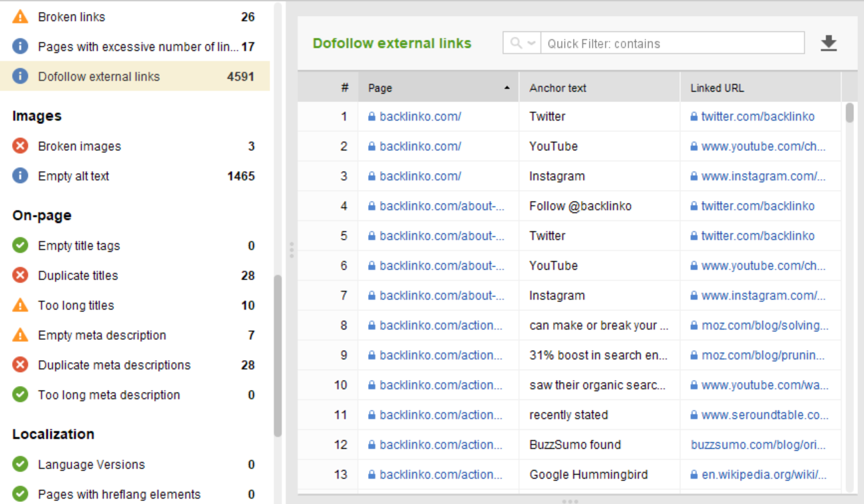Screen dimensions: 864x504
Task: Click 'can make or break your...' cell
Action: point(599,325)
